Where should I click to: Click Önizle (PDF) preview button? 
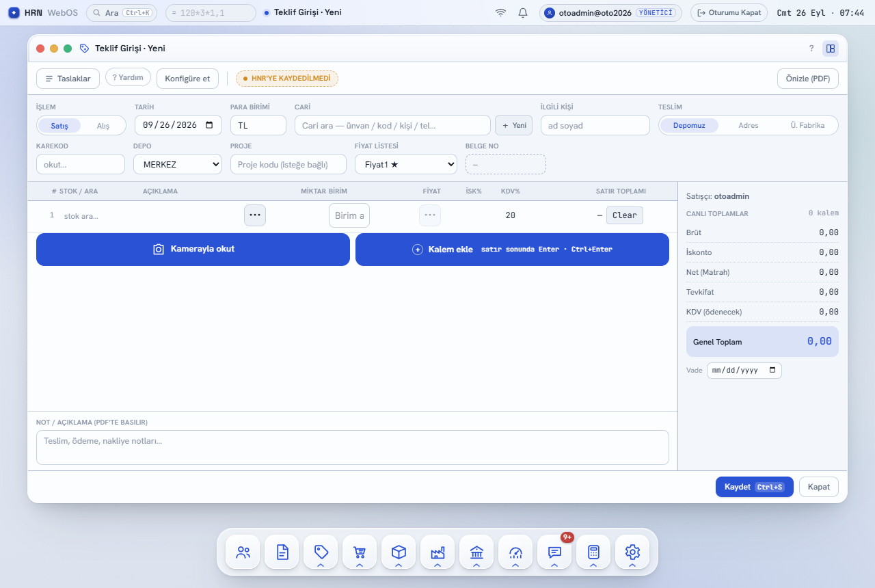808,79
